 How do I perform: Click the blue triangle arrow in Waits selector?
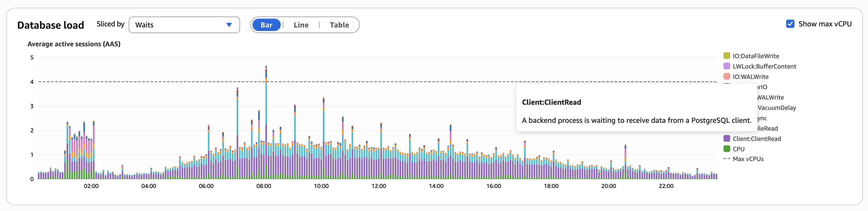pos(229,25)
